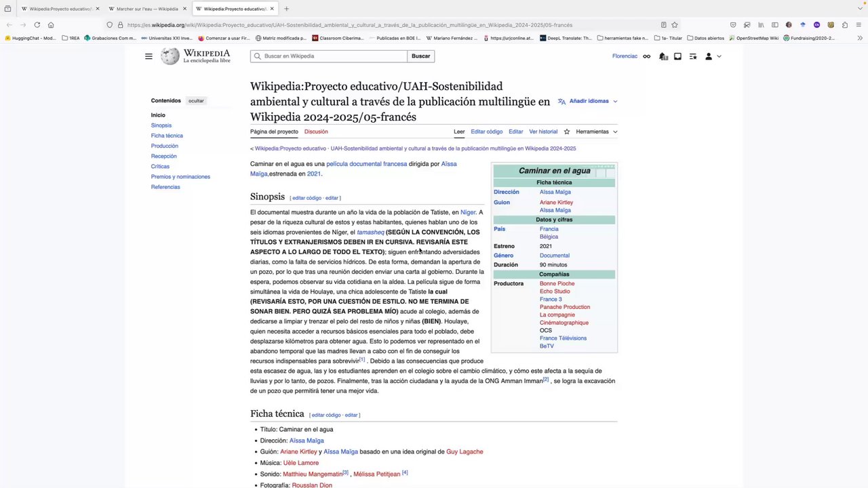Viewport: 868px width, 488px height.
Task: Select the Leer view tab
Action: click(x=459, y=131)
